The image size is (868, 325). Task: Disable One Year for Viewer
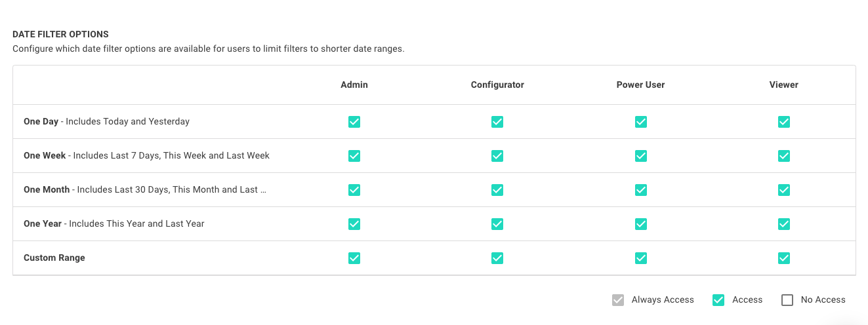point(784,224)
